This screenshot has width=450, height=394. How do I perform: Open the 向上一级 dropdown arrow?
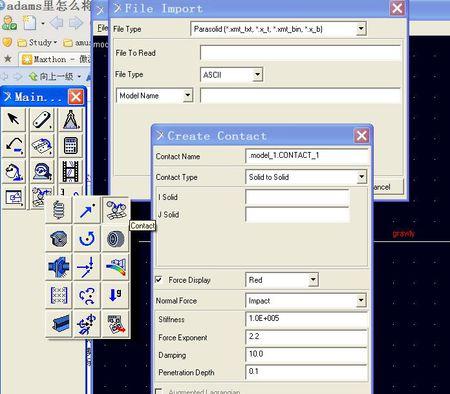point(79,76)
